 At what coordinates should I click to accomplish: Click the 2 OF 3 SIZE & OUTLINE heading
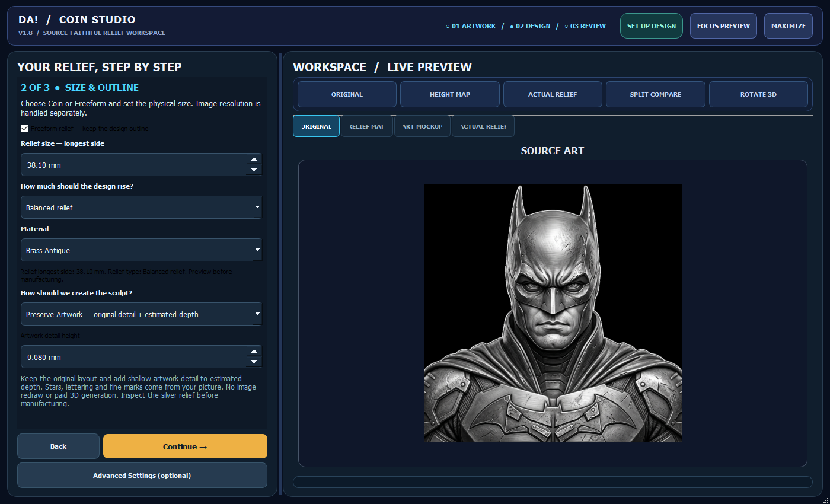tap(80, 88)
